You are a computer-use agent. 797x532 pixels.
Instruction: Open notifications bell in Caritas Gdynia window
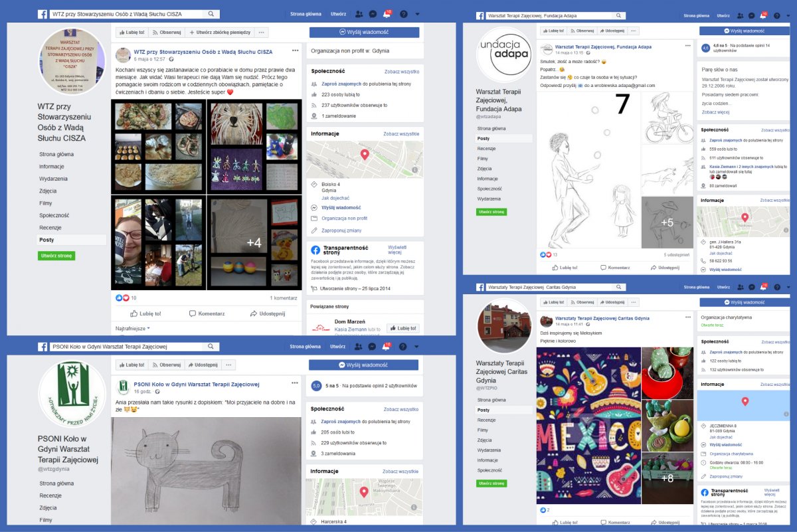tap(762, 287)
